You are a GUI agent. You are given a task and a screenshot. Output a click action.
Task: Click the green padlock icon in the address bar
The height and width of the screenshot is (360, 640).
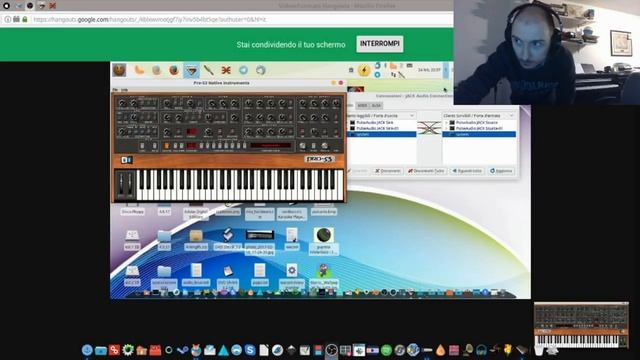pyautogui.click(x=25, y=19)
